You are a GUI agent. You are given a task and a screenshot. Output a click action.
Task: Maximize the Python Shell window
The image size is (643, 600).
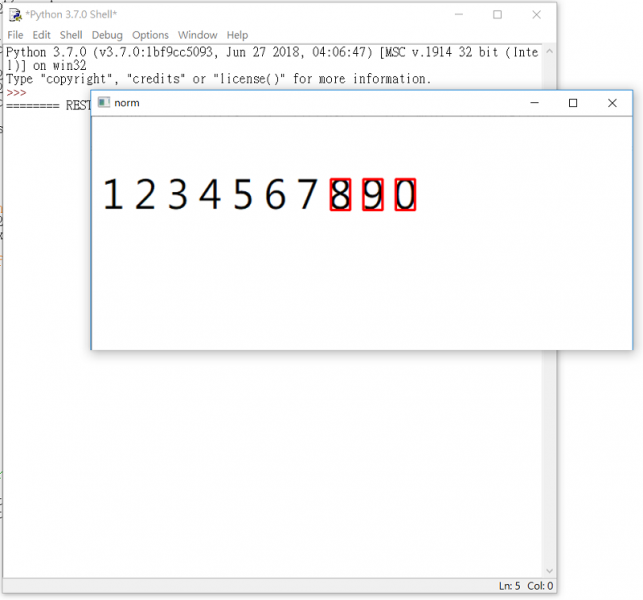pos(497,15)
